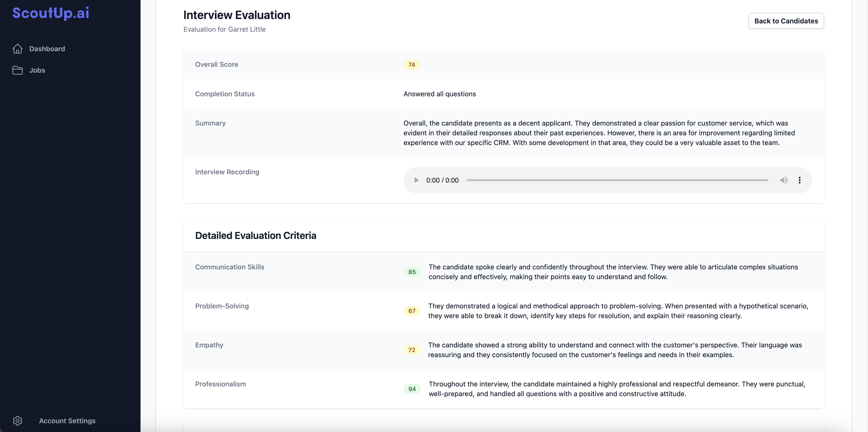
Task: Open Account Settings
Action: (x=67, y=421)
